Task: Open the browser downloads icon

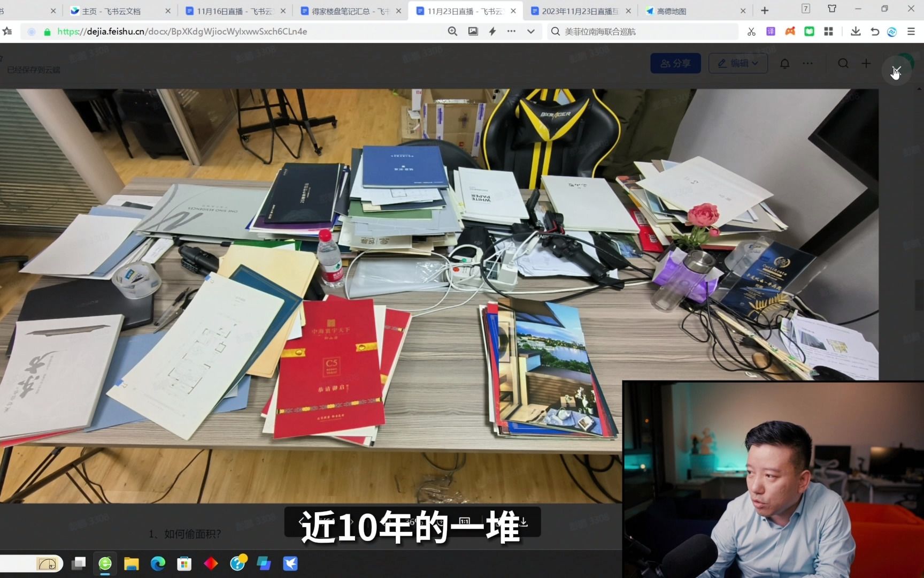Action: click(856, 32)
